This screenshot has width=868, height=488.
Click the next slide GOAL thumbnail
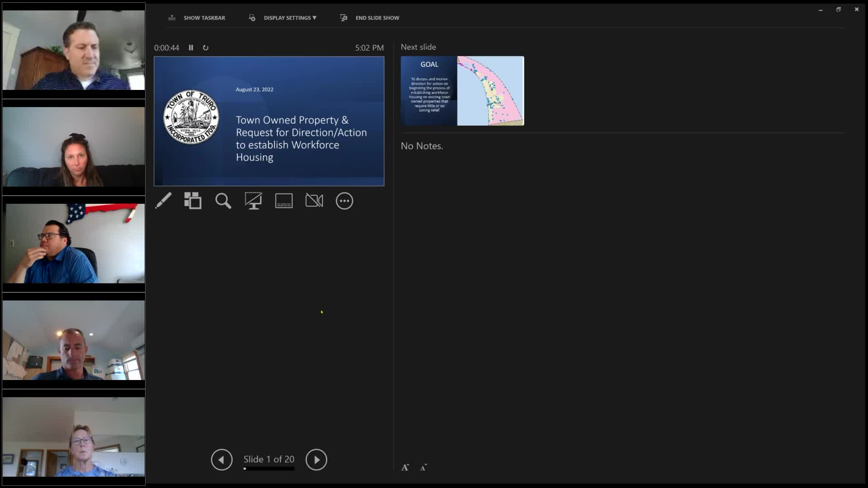coord(462,91)
